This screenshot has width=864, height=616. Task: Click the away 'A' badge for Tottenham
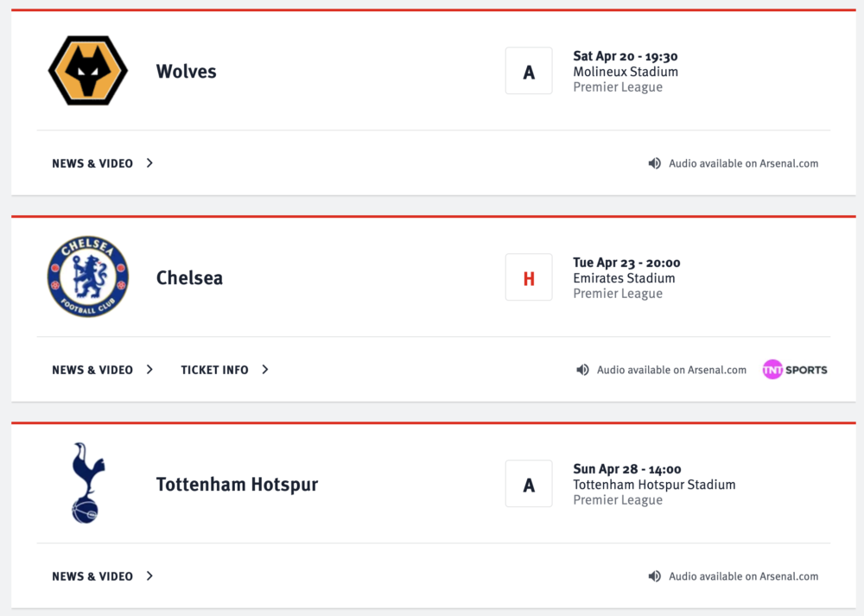pyautogui.click(x=529, y=484)
